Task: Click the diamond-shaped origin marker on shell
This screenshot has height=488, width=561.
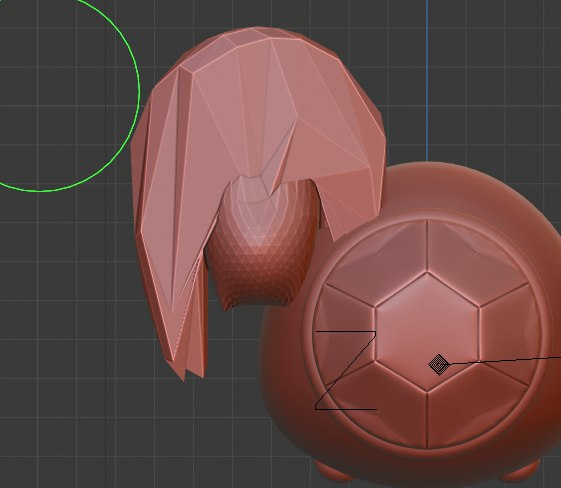Action: pos(439,365)
